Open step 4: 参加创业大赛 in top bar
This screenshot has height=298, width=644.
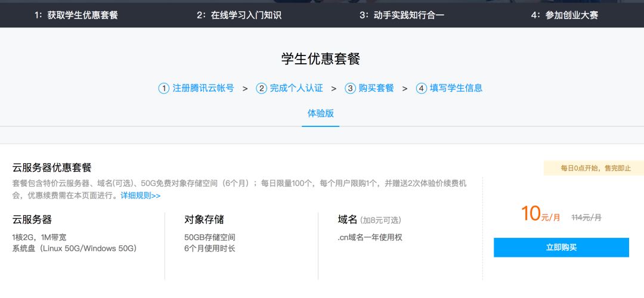click(x=565, y=15)
